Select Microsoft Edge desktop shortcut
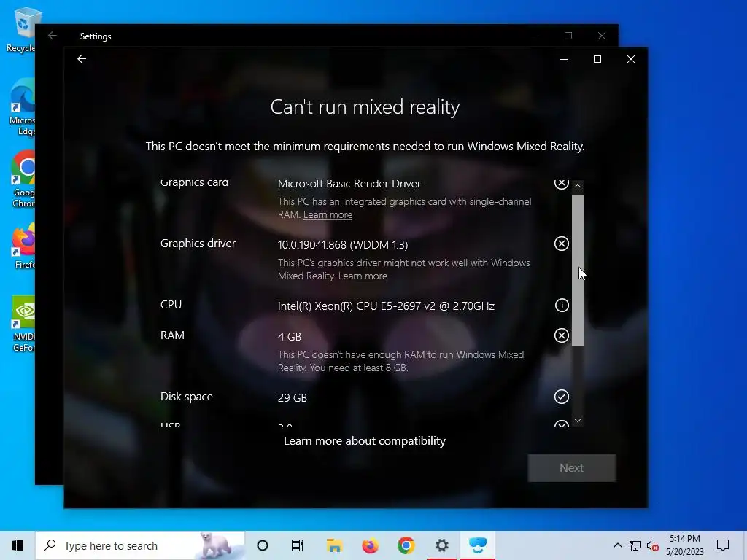747x560 pixels. pos(22,108)
